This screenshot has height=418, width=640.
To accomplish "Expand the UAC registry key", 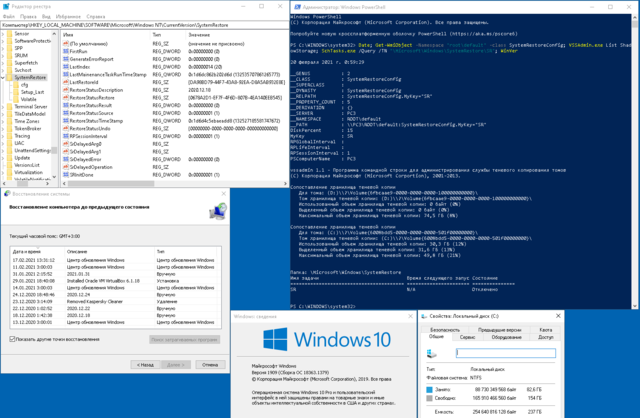I will pos(3,143).
